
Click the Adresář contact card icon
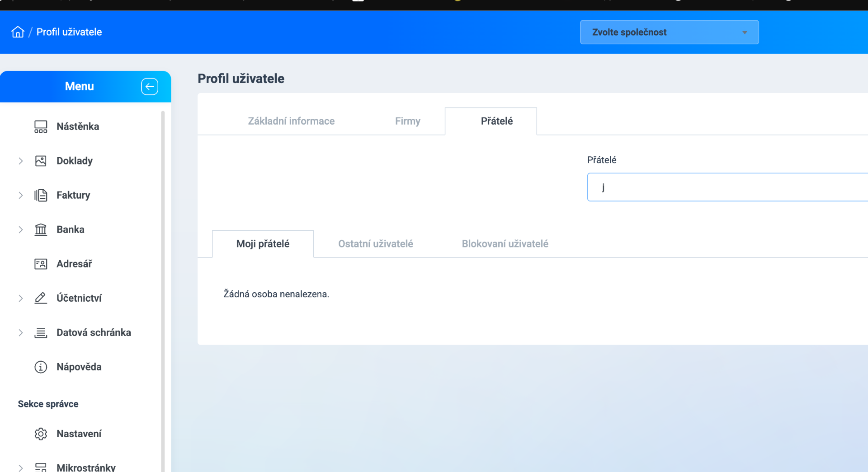41,264
